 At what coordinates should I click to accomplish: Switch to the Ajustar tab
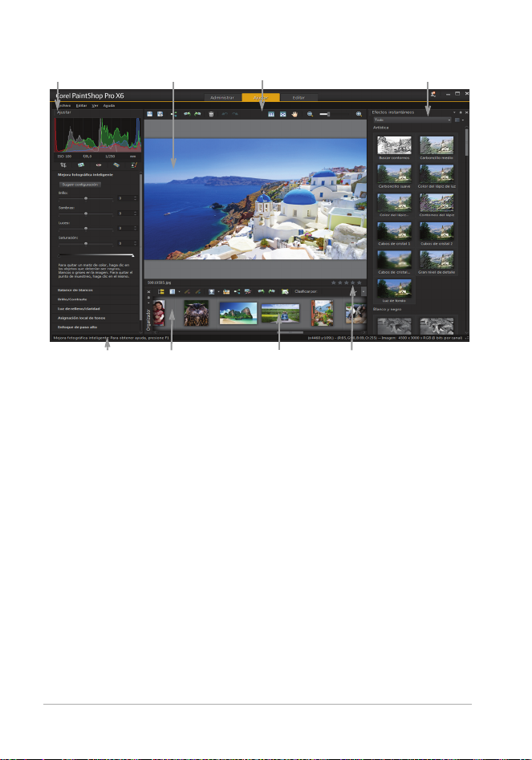click(261, 97)
